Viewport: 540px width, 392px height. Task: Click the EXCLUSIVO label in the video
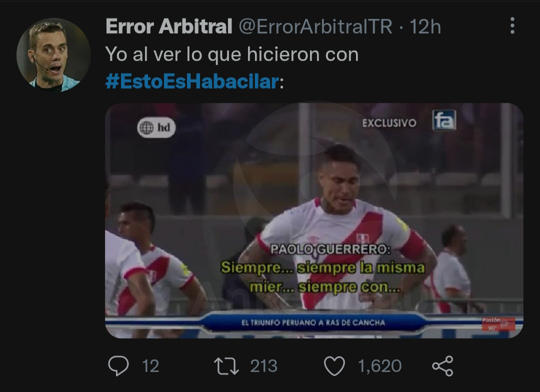click(389, 123)
